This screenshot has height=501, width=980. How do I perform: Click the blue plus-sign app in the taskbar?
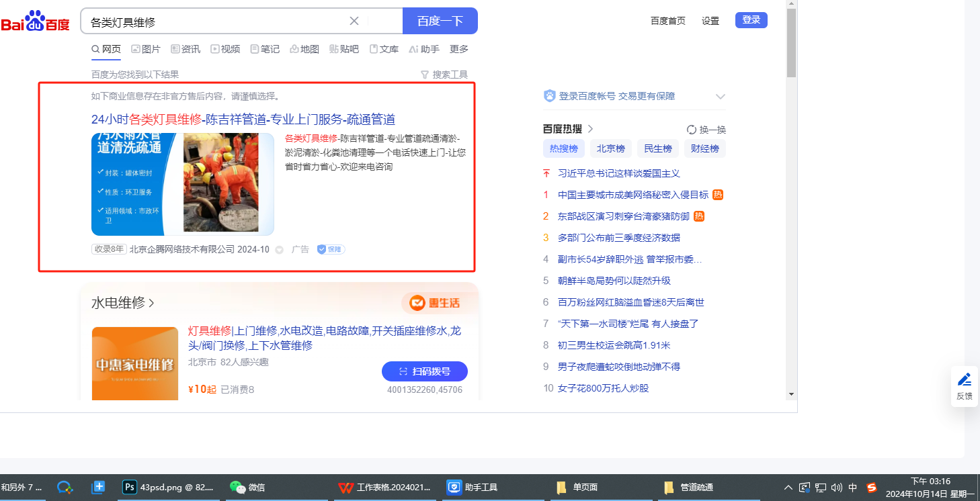pyautogui.click(x=99, y=488)
